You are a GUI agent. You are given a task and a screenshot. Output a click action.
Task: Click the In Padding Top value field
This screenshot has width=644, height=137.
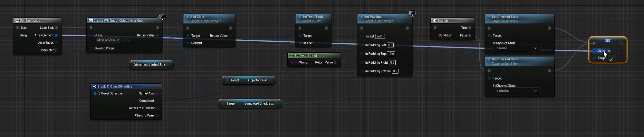pos(391,54)
